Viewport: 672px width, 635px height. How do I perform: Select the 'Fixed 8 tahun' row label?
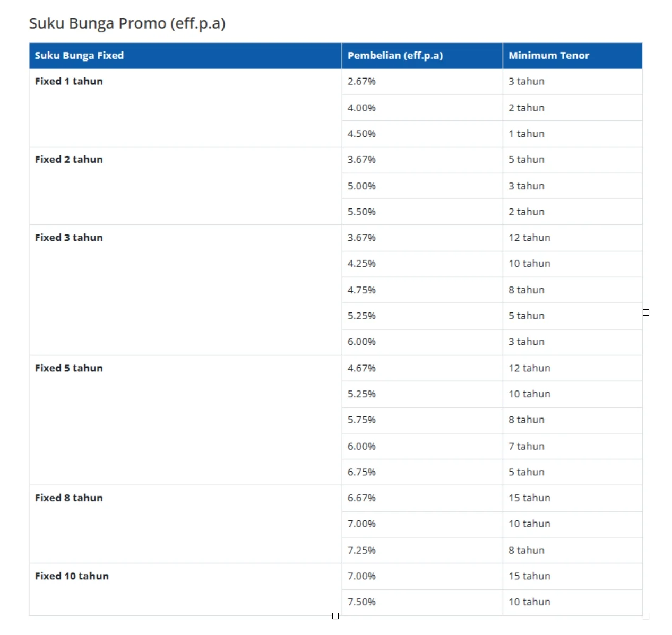(69, 498)
